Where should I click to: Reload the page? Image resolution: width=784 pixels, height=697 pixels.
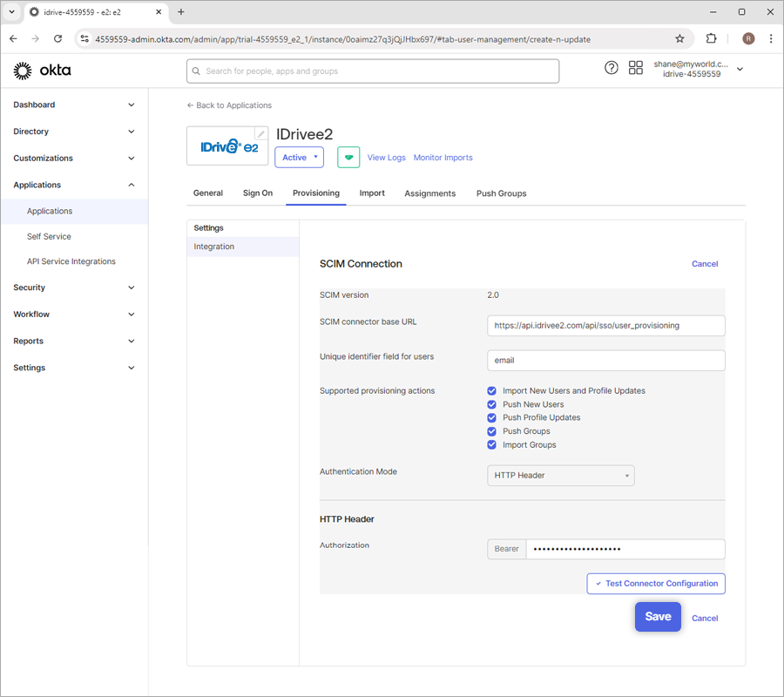[58, 38]
